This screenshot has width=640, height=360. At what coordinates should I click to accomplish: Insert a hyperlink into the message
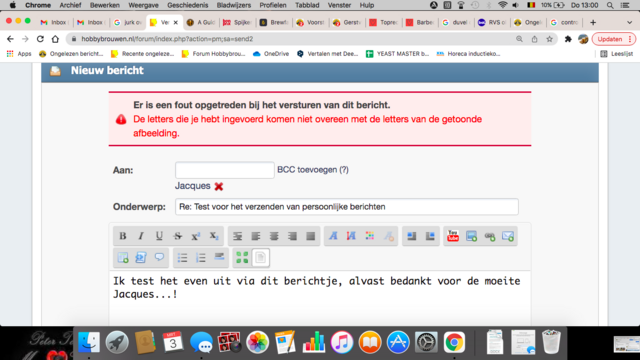point(490,236)
